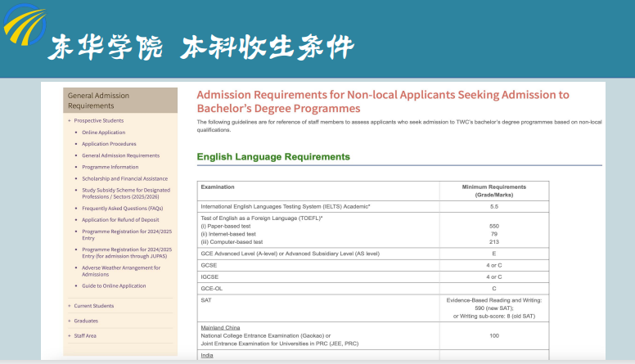Select the SAT Evidence-Based Reading requirement text
The image size is (635, 364).
coord(494,308)
